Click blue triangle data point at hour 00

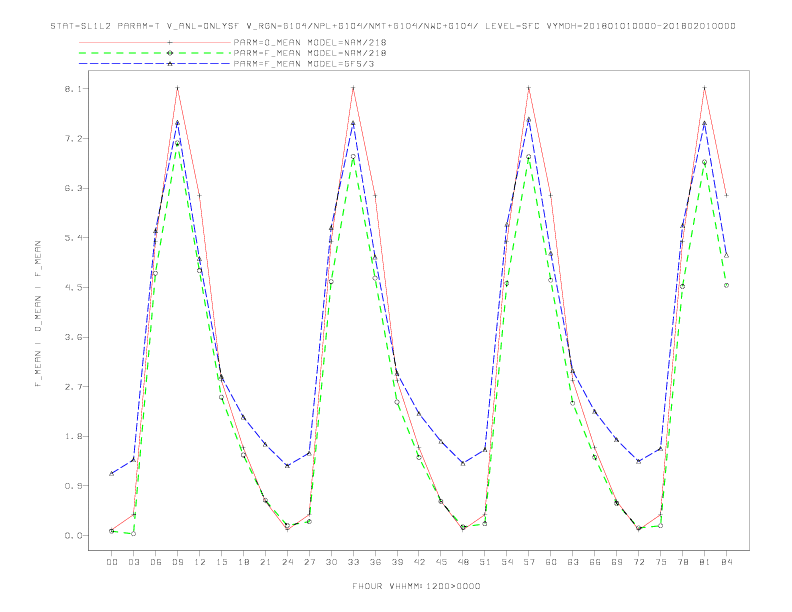pyautogui.click(x=112, y=473)
